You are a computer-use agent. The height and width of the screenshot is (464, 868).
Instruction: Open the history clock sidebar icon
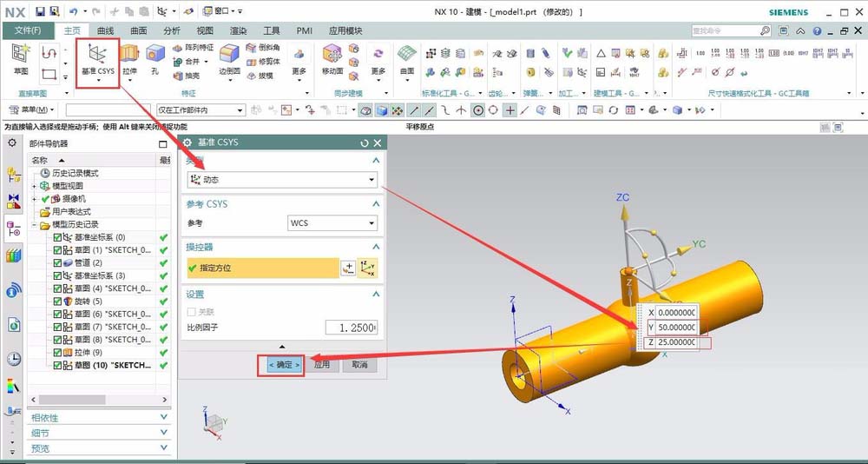[x=13, y=359]
